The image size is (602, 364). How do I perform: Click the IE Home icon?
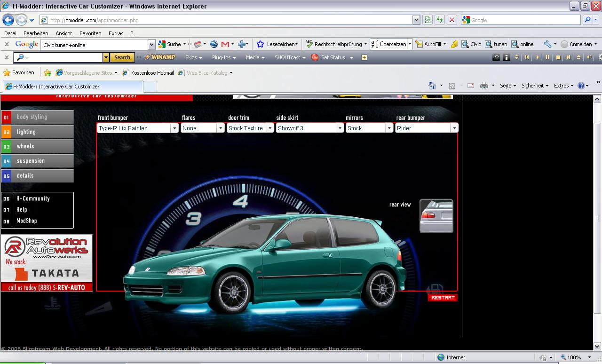(432, 86)
